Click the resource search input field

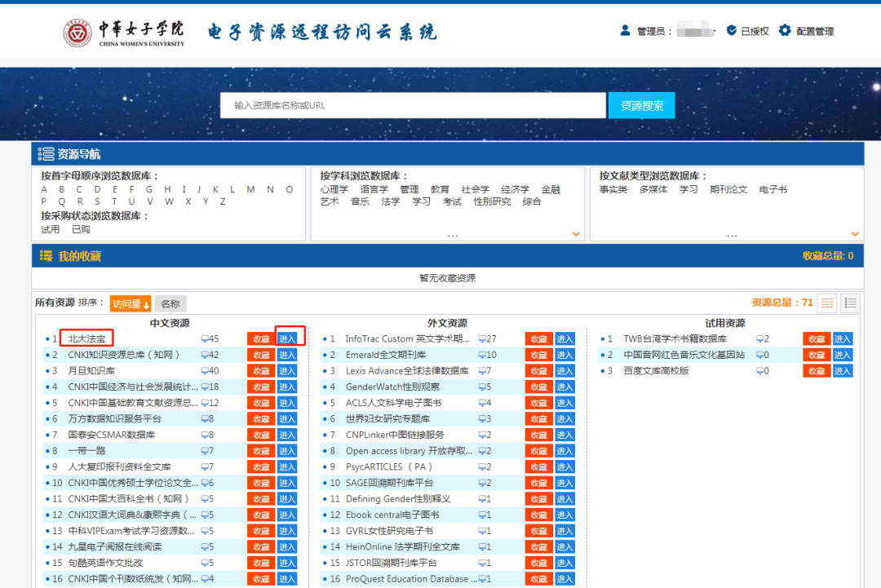click(412, 105)
